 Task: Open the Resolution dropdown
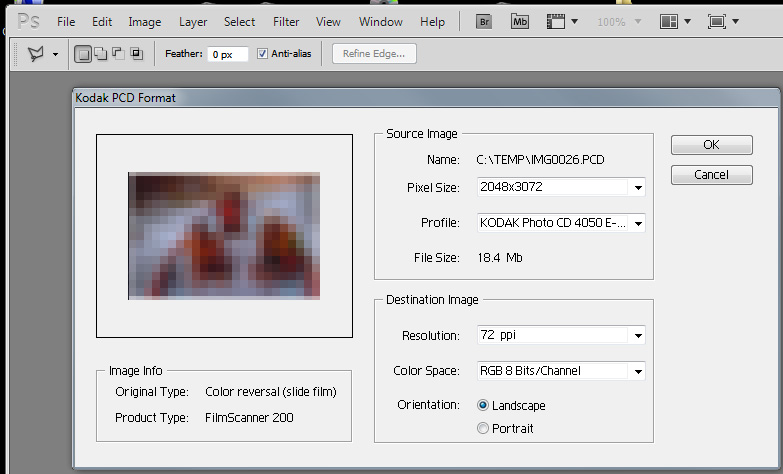pyautogui.click(x=561, y=335)
